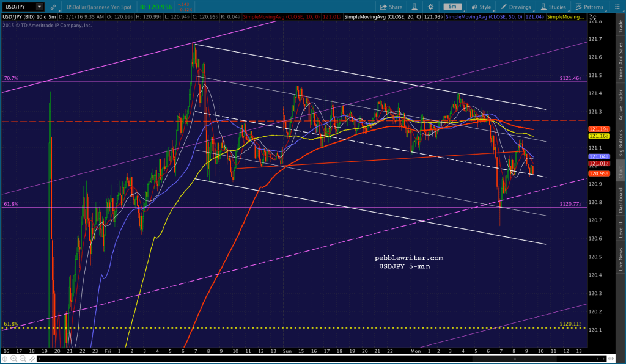
Task: Click the drawing lines tool icon at bottom
Action: (32, 359)
